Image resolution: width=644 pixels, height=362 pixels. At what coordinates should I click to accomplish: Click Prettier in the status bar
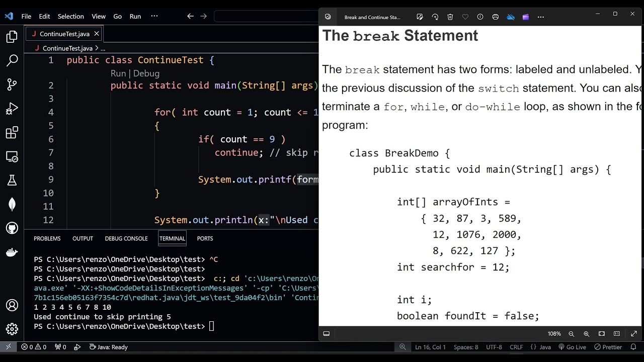(x=608, y=347)
